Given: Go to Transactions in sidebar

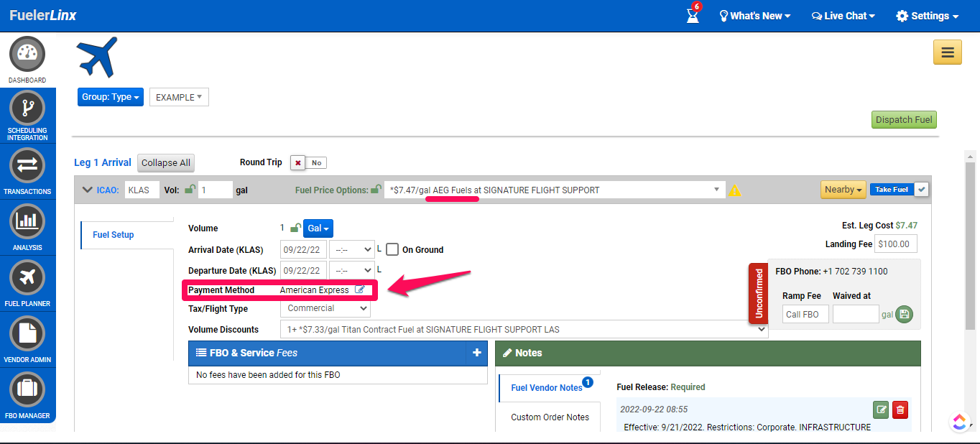Looking at the screenshot, I should 27,165.
